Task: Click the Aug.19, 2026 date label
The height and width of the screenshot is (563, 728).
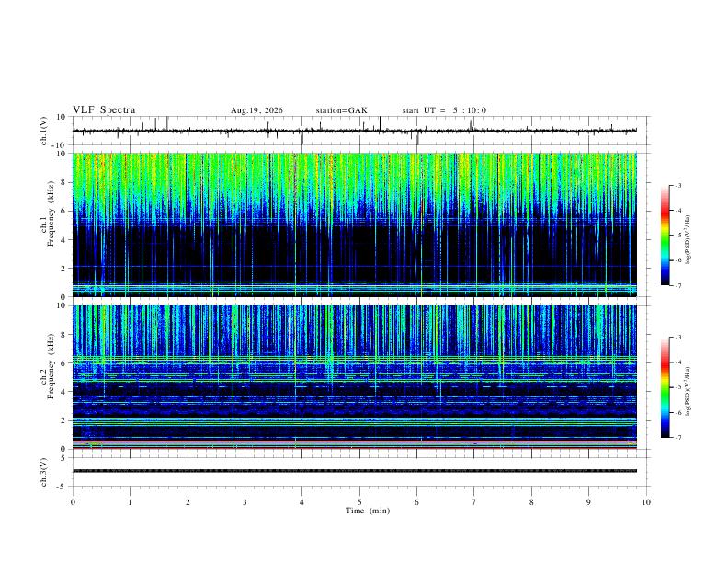Action: point(256,110)
